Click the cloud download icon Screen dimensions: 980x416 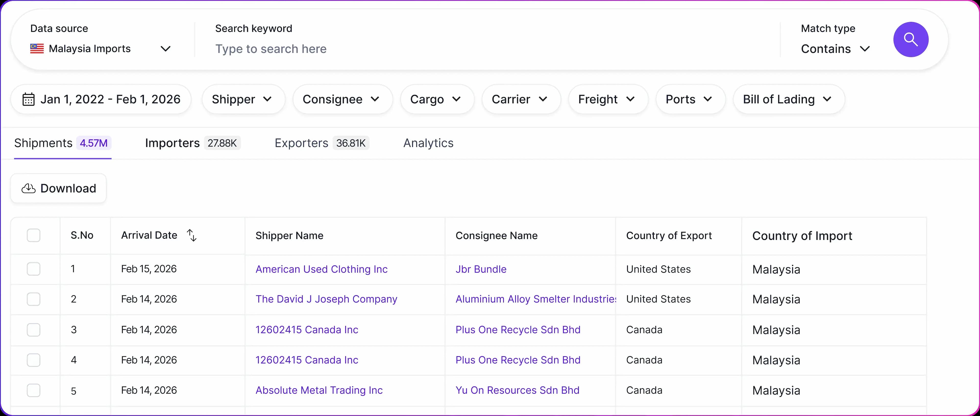29,188
